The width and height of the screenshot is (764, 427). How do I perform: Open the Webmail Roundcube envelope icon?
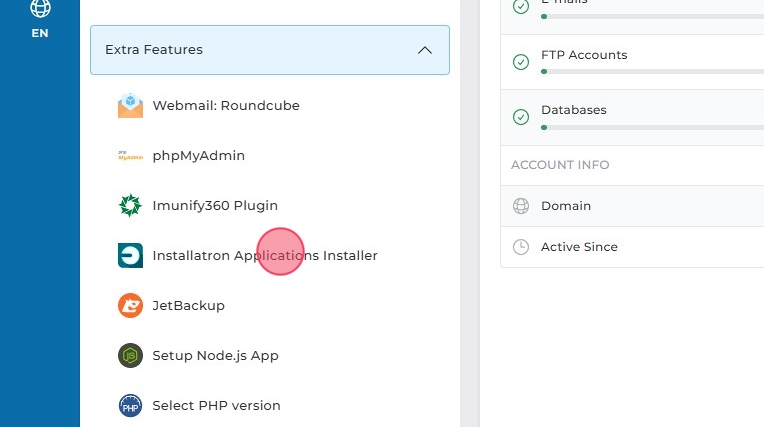[130, 105]
